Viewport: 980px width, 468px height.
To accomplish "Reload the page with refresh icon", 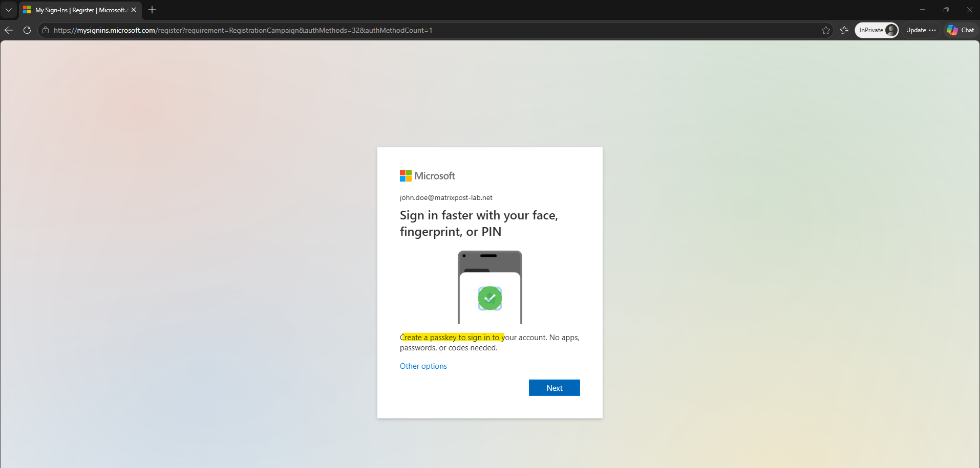I will tap(27, 30).
